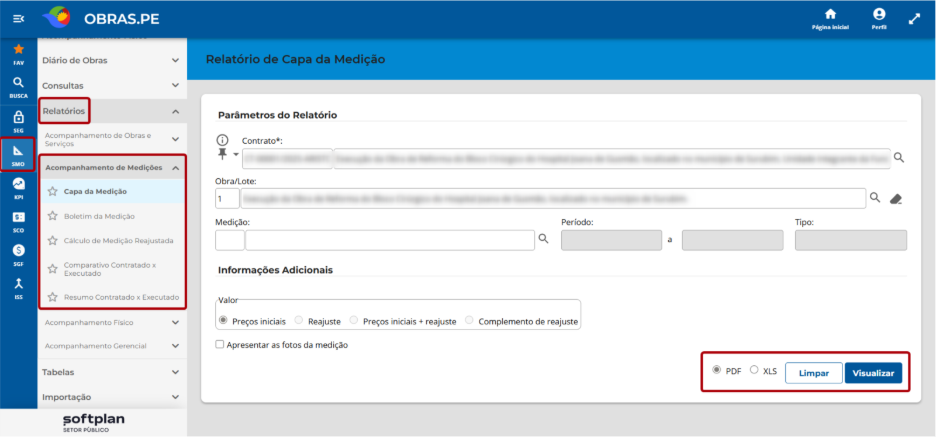Image resolution: width=936 pixels, height=438 pixels.
Task: Favorite Resumo Contratado x Executado star
Action: (53, 297)
